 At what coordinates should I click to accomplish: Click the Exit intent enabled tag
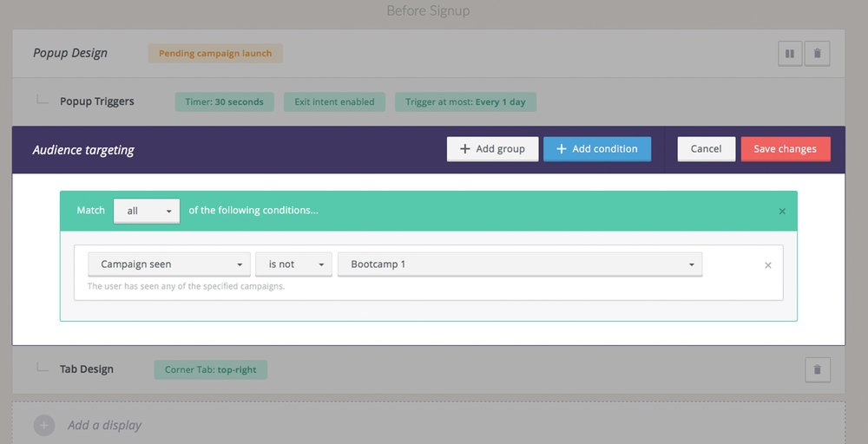(334, 101)
